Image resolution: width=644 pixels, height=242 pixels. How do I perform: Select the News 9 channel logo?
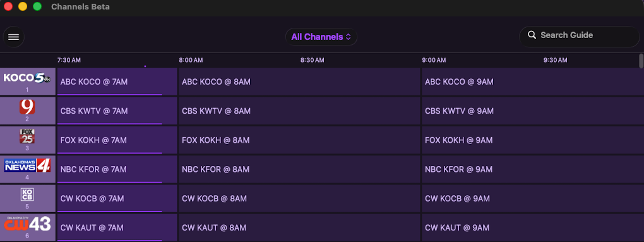[27, 107]
